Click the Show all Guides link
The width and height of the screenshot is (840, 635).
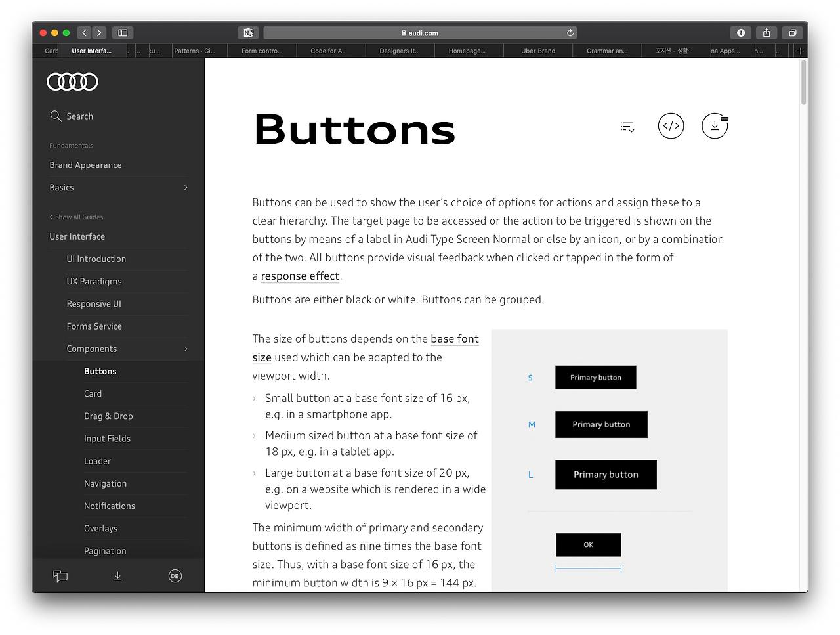[76, 217]
